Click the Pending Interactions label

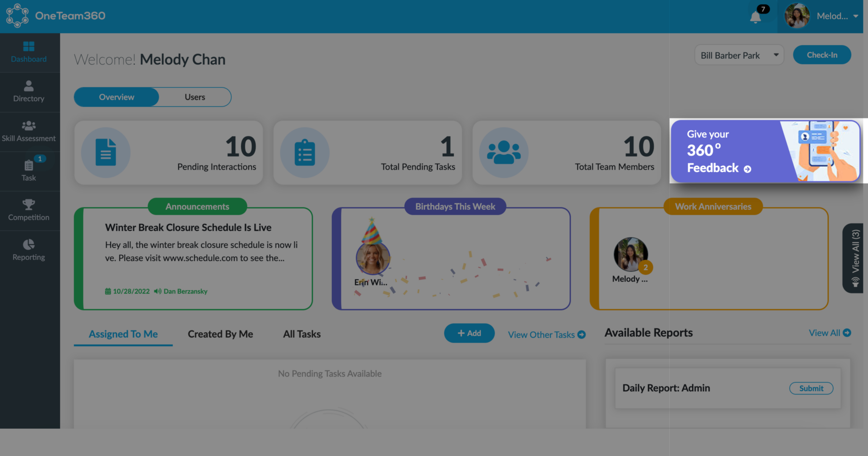tap(217, 167)
